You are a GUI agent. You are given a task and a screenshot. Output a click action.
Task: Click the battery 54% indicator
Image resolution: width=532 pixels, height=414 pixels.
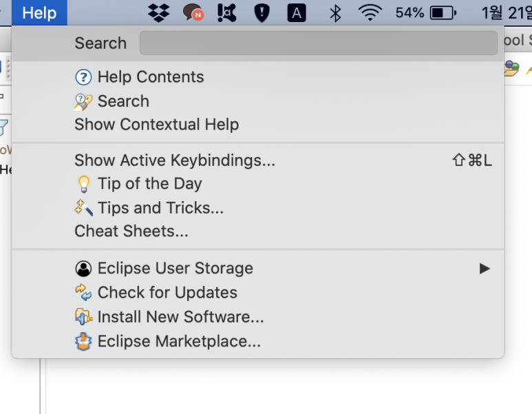click(426, 13)
